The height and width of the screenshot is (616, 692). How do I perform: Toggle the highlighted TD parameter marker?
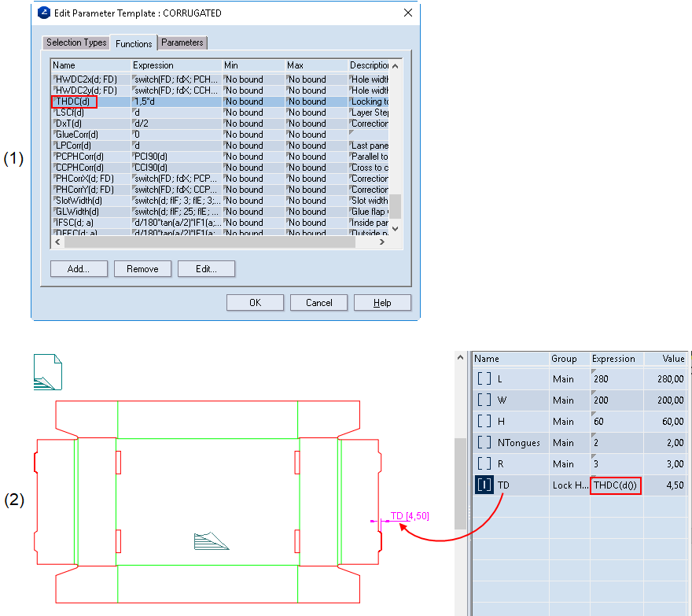point(484,485)
